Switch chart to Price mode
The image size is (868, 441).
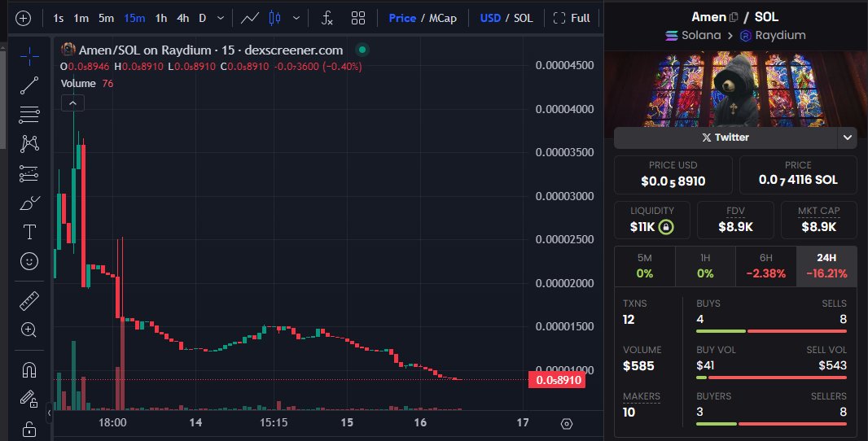(x=402, y=18)
